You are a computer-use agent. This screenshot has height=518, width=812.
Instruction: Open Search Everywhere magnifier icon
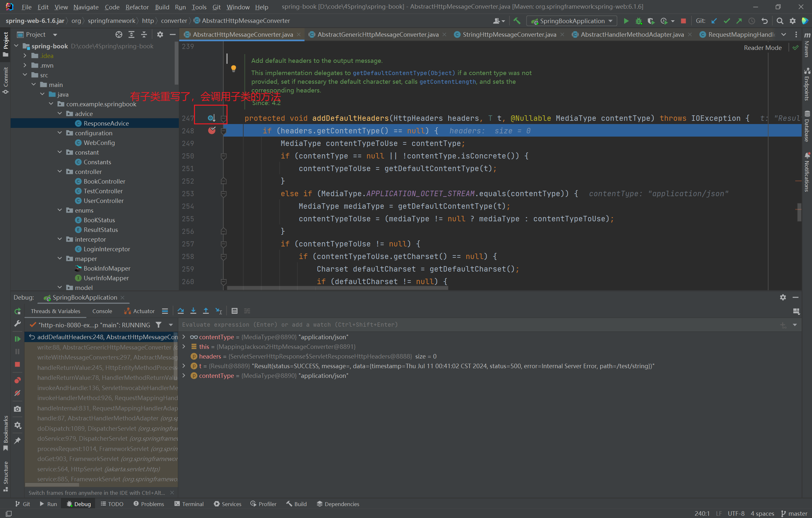pos(780,21)
